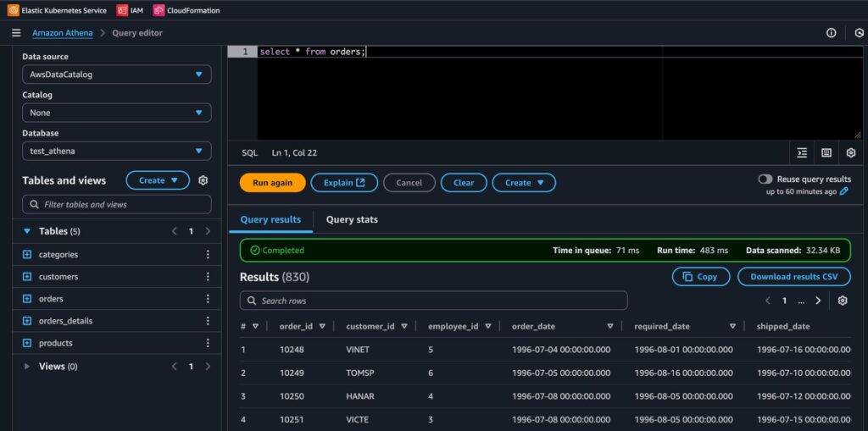Viewport: 868px width, 431px height.
Task: Open results table preferences gear
Action: tap(843, 301)
